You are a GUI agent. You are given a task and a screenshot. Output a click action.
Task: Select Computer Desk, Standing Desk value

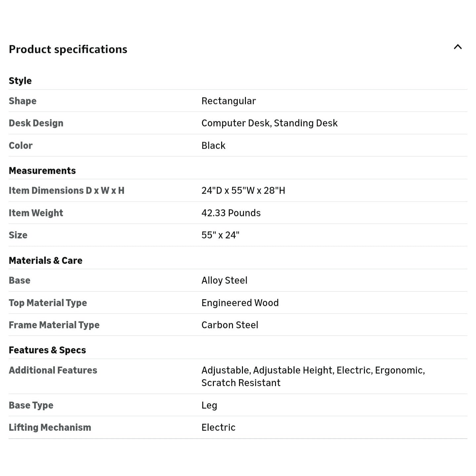click(269, 123)
